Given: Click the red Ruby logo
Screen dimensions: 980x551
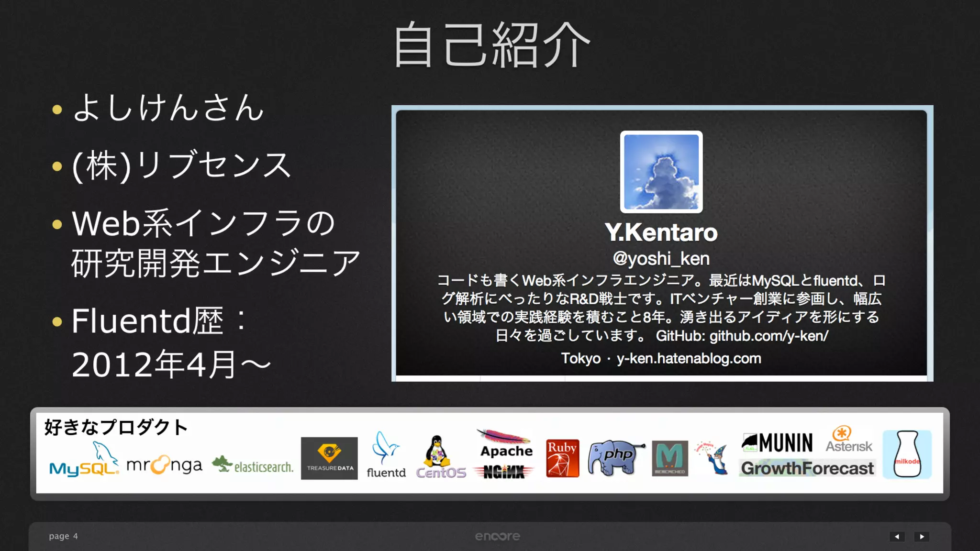Looking at the screenshot, I should tap(562, 458).
